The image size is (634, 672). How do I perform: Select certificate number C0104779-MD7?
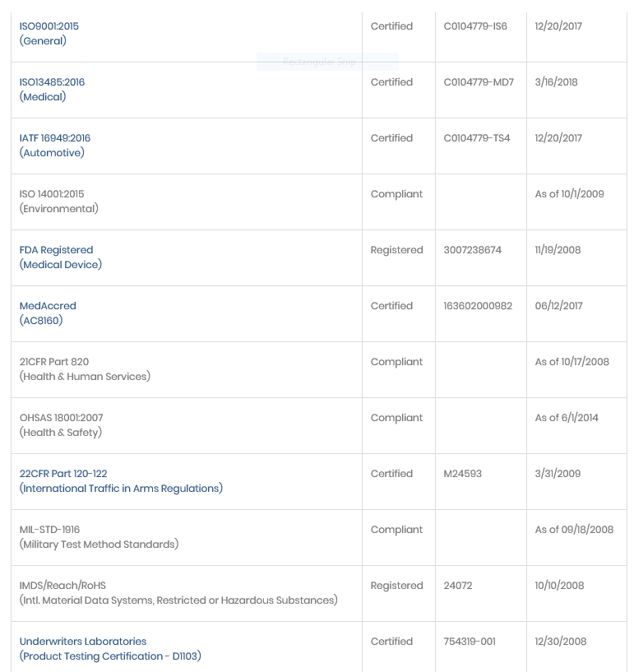coord(479,82)
